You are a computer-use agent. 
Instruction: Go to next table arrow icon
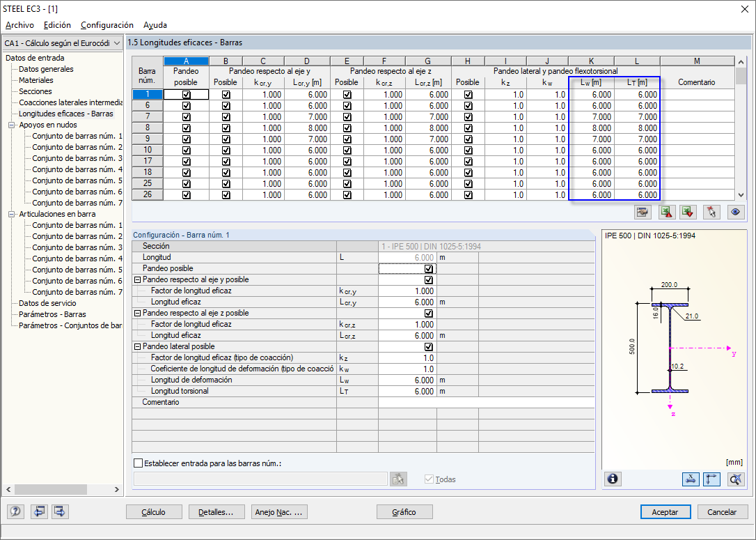[x=59, y=511]
